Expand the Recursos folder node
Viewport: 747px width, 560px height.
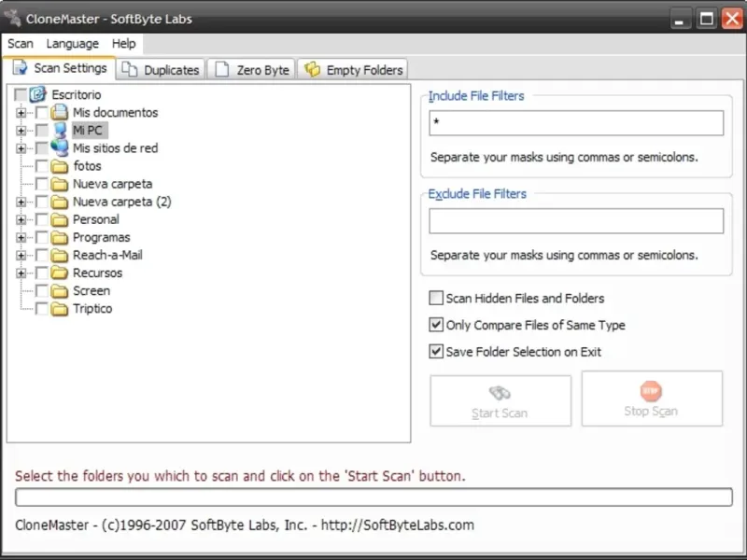(x=21, y=273)
